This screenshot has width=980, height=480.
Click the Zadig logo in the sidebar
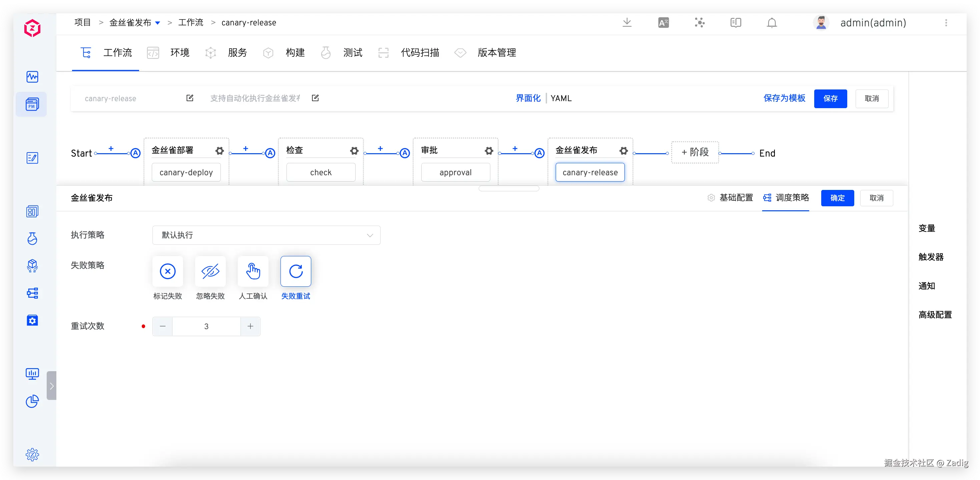click(x=32, y=28)
